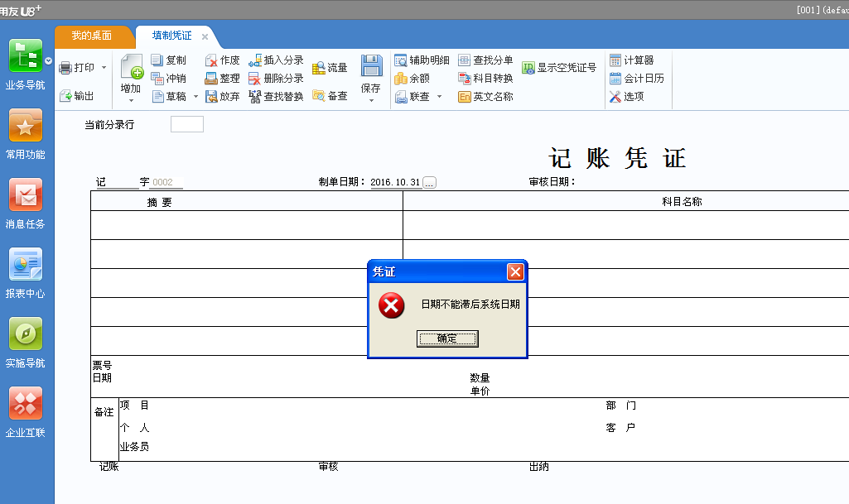Click the 冲销 (reverse voucher) icon

pos(169,78)
